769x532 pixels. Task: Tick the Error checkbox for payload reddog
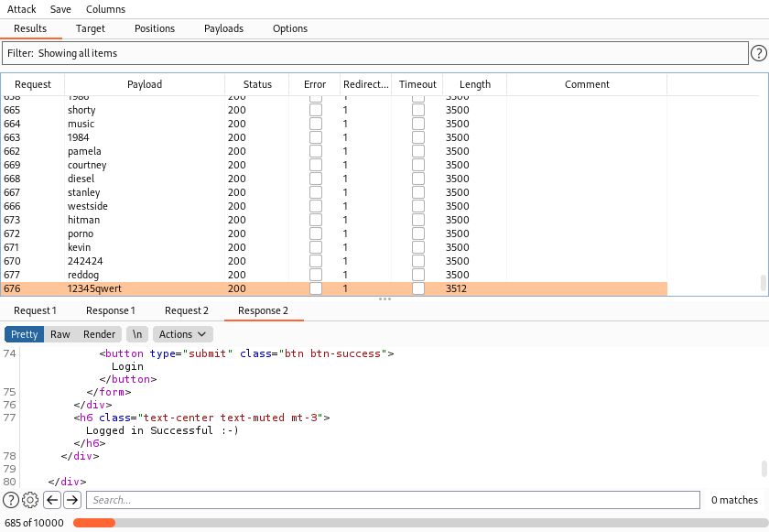(x=315, y=275)
